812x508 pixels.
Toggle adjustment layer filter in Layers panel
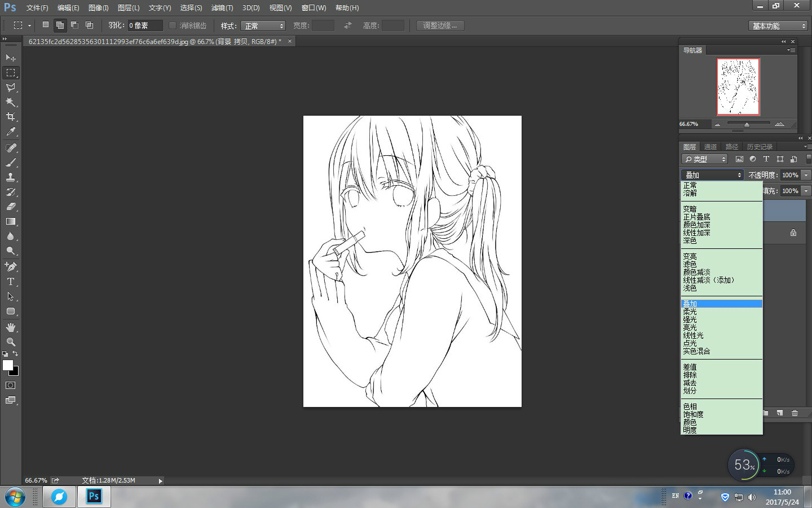point(753,159)
